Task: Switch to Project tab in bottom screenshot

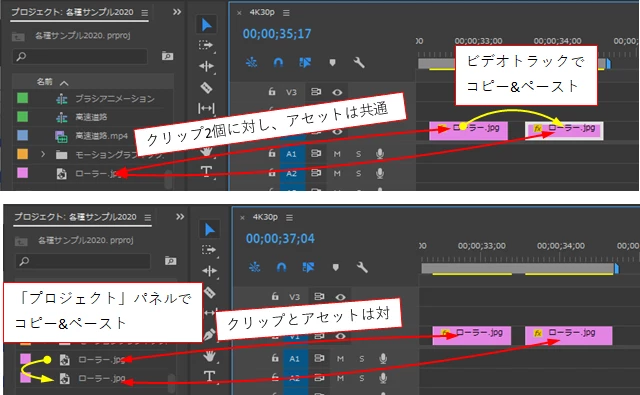Action: coord(76,217)
